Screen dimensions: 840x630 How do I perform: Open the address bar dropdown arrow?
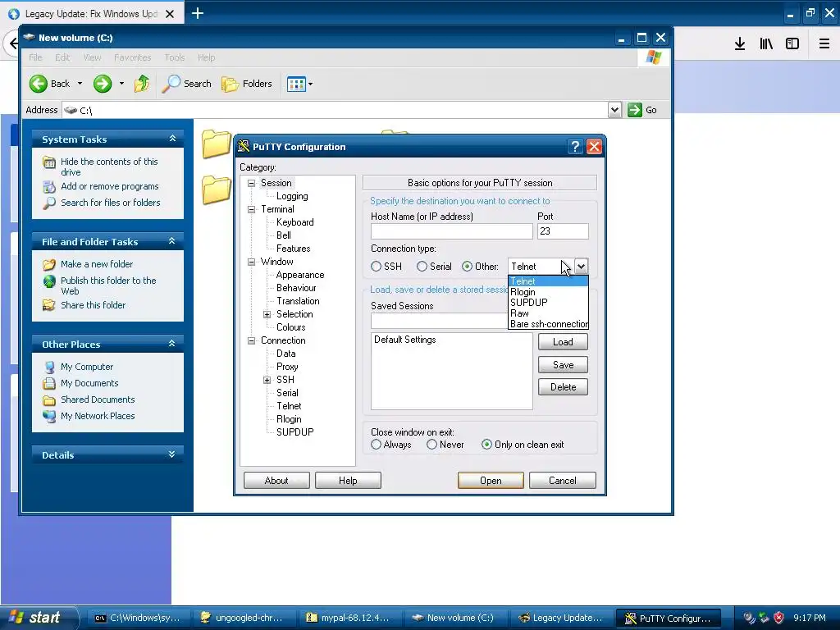pyautogui.click(x=614, y=110)
